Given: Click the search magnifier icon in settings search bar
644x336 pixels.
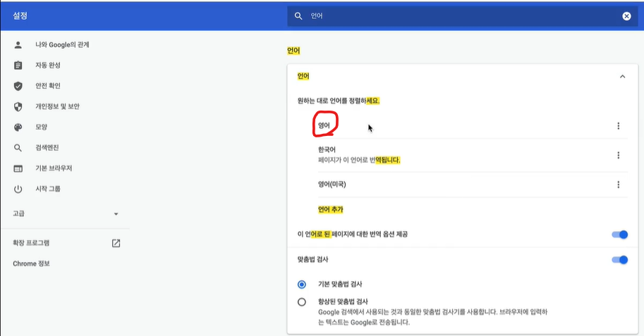Looking at the screenshot, I should coord(298,16).
